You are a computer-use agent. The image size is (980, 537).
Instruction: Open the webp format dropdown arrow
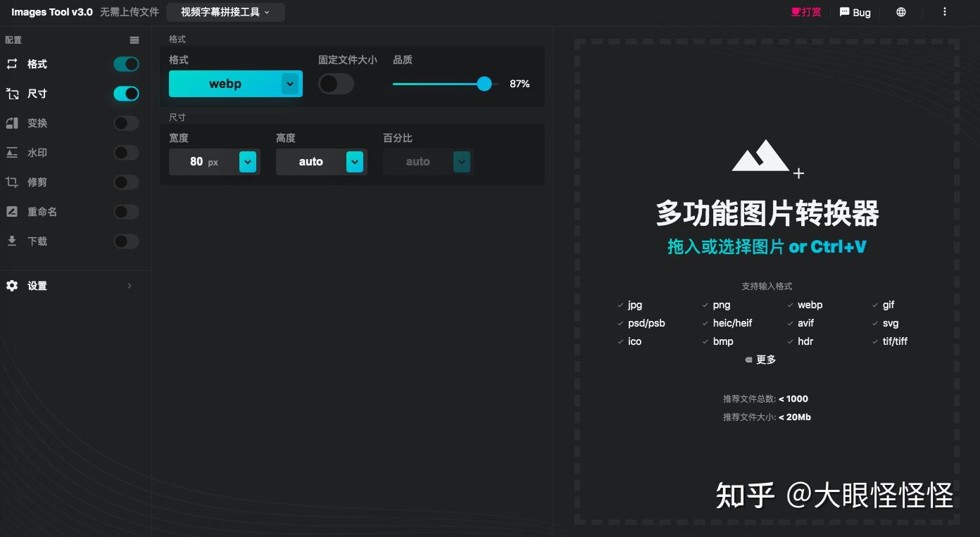[x=290, y=84]
